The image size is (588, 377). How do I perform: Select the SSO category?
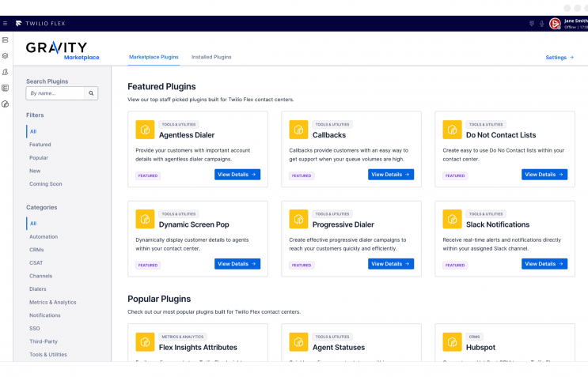[35, 328]
